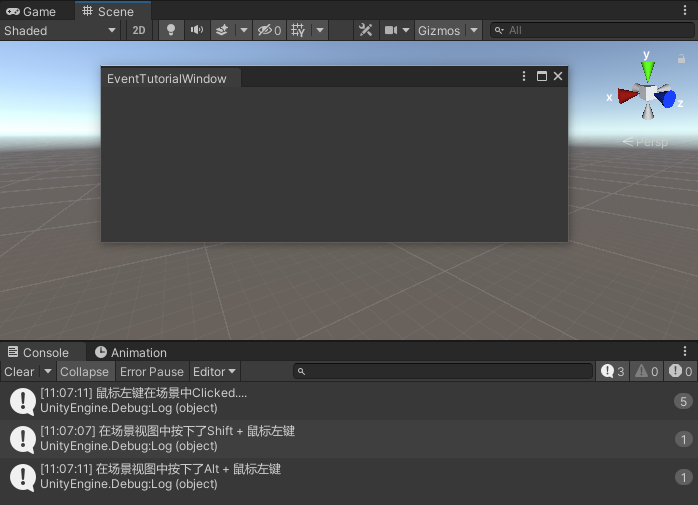The width and height of the screenshot is (698, 505).
Task: Click the Console search field
Action: click(x=443, y=371)
